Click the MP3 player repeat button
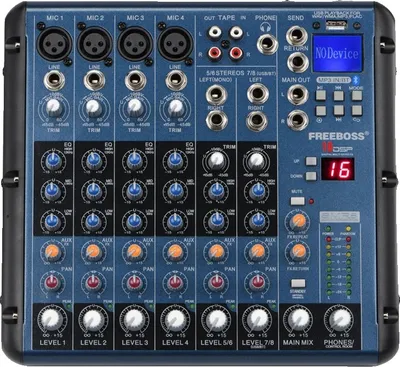 click(x=357, y=110)
